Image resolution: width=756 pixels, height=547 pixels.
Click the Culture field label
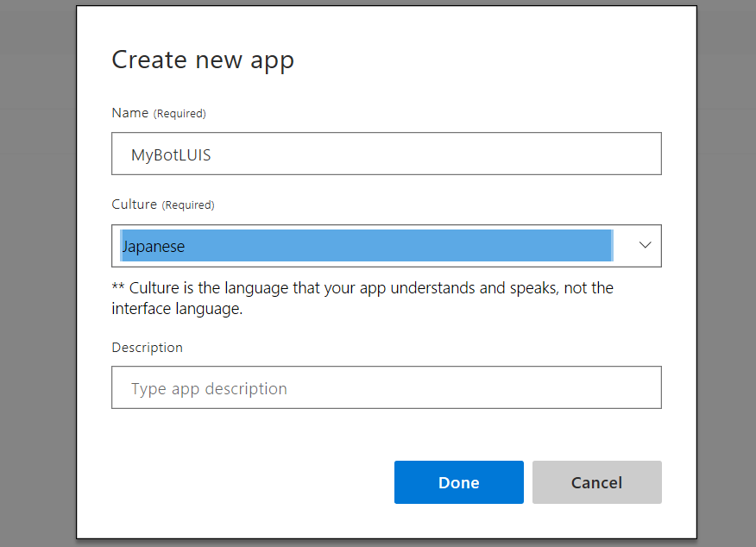pos(132,204)
